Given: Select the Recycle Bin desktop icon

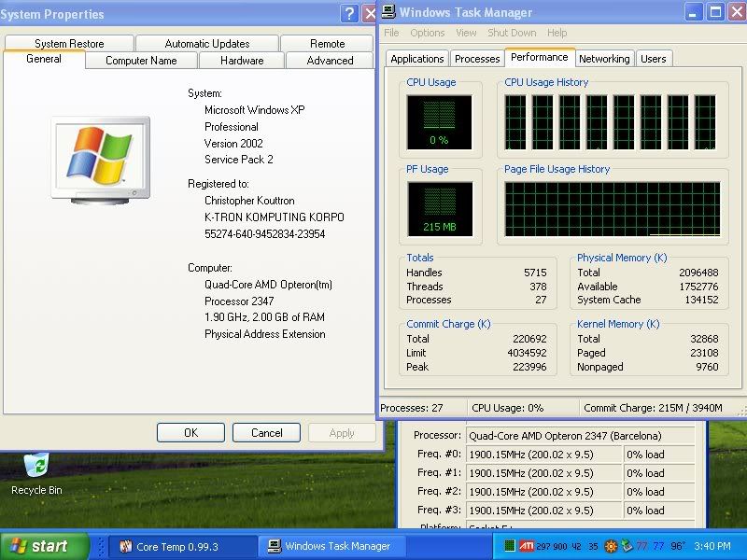Looking at the screenshot, I should [x=36, y=473].
